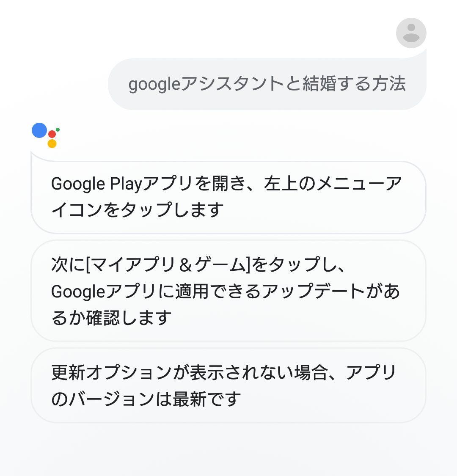Click the user profile avatar icon
The image size is (457, 476).
pyautogui.click(x=411, y=33)
